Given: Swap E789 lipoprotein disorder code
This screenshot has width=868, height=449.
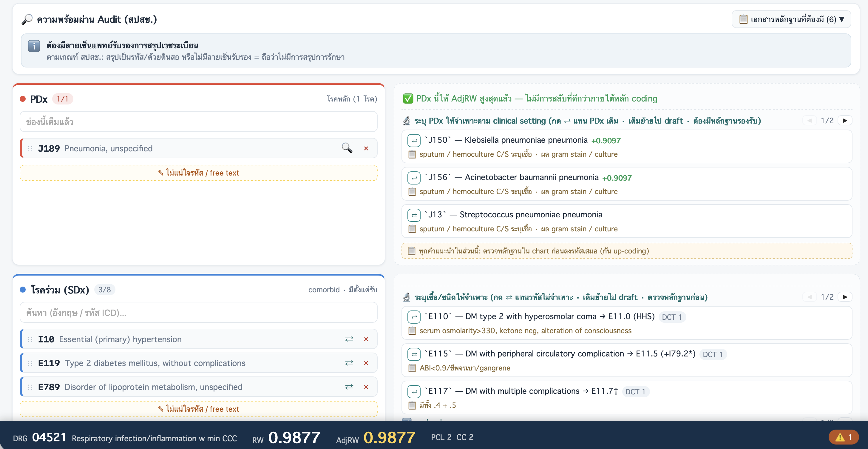Looking at the screenshot, I should [349, 387].
